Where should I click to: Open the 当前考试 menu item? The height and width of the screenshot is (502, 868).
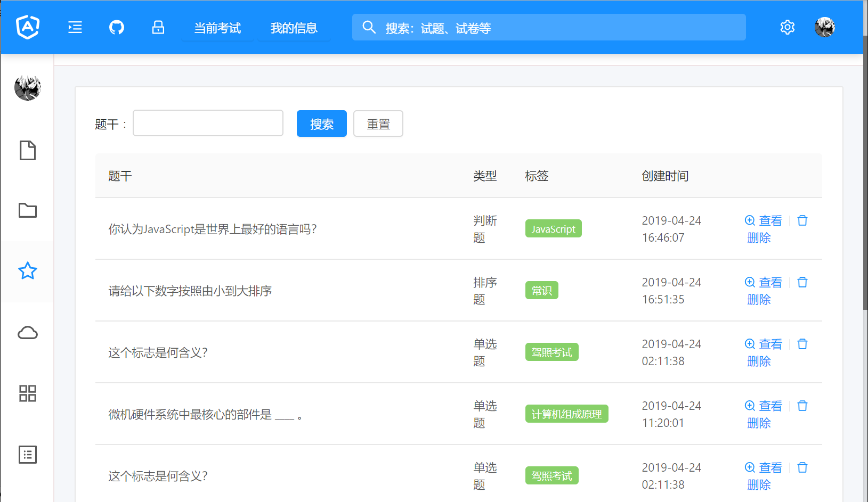217,28
